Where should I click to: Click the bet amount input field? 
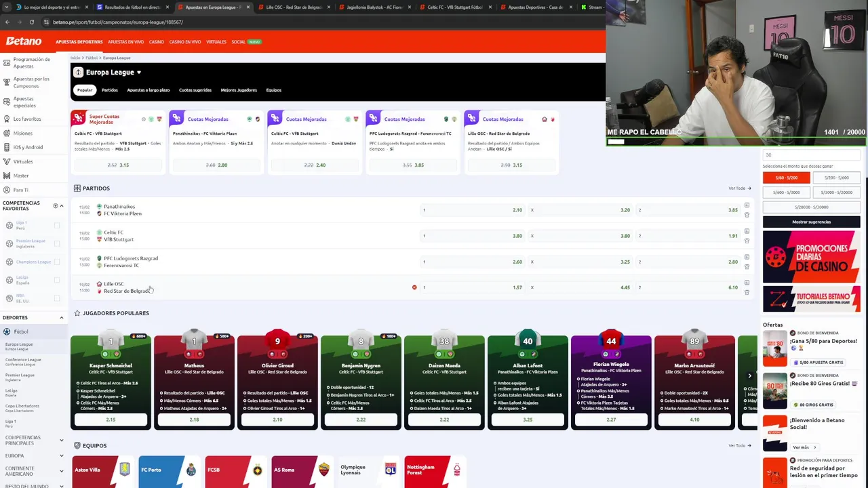point(811,155)
